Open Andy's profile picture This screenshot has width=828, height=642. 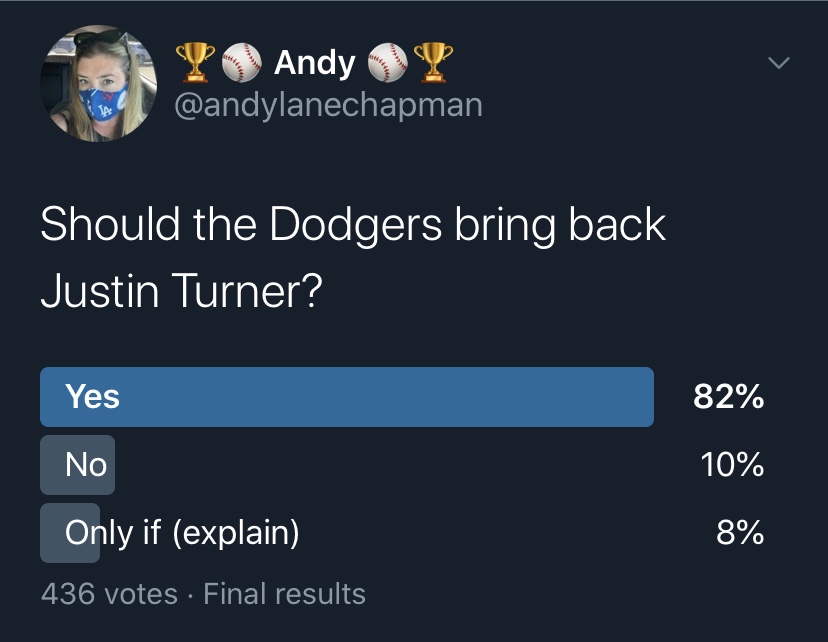[99, 83]
